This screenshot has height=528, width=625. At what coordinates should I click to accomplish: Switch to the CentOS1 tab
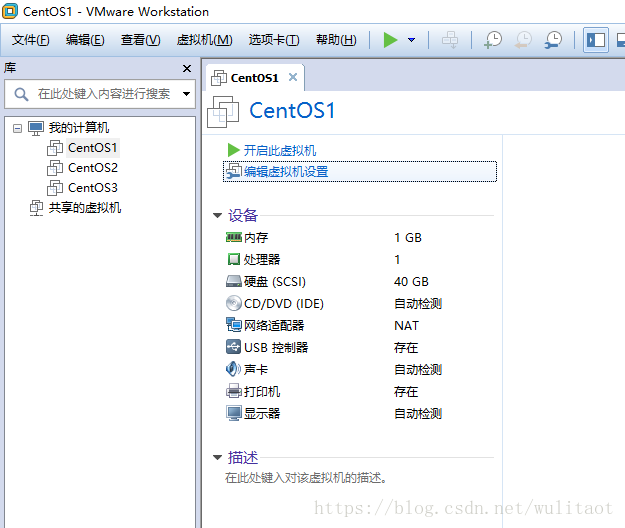click(x=254, y=78)
